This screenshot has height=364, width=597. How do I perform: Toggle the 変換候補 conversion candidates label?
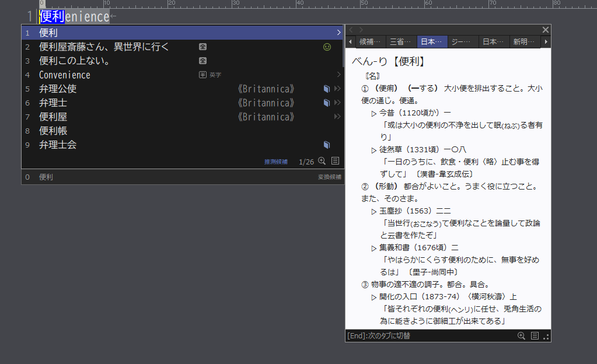330,177
